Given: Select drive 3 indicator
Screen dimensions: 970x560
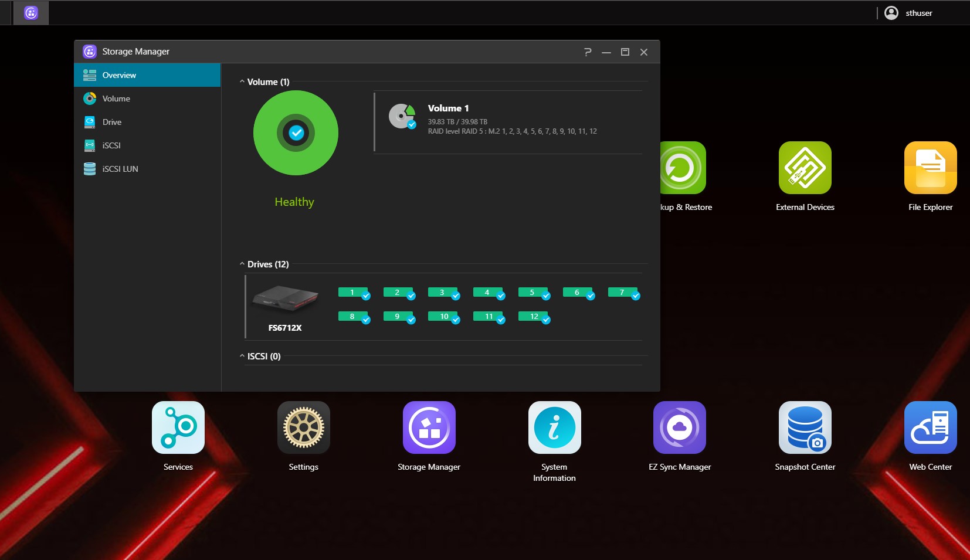Looking at the screenshot, I should coord(443,293).
